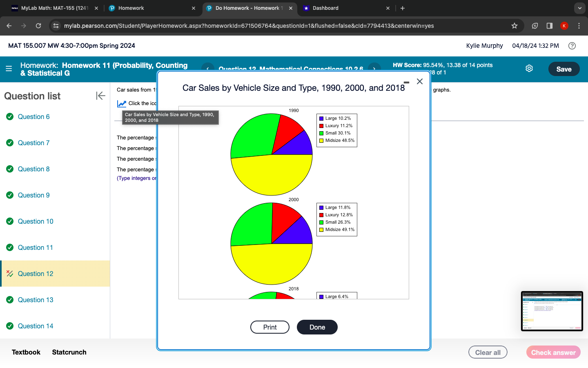Screen dimensions: 588x368
Task: Print the Car Sales chart
Action: pyautogui.click(x=269, y=327)
